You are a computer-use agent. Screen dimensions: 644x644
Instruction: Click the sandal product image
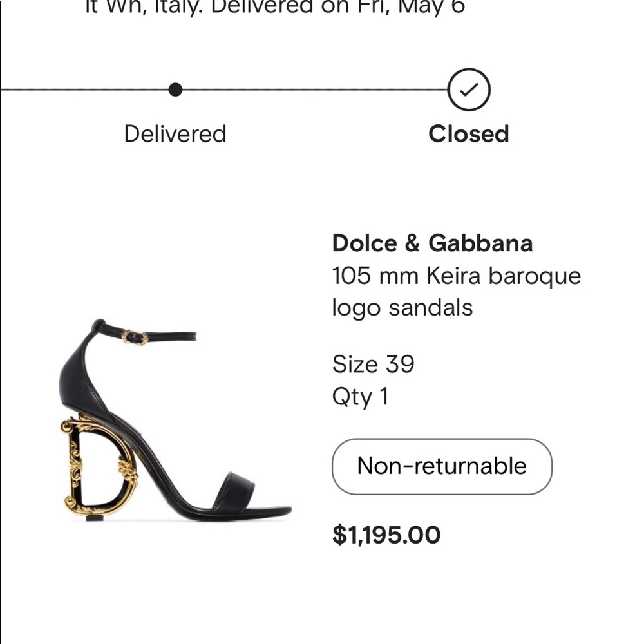(x=174, y=419)
